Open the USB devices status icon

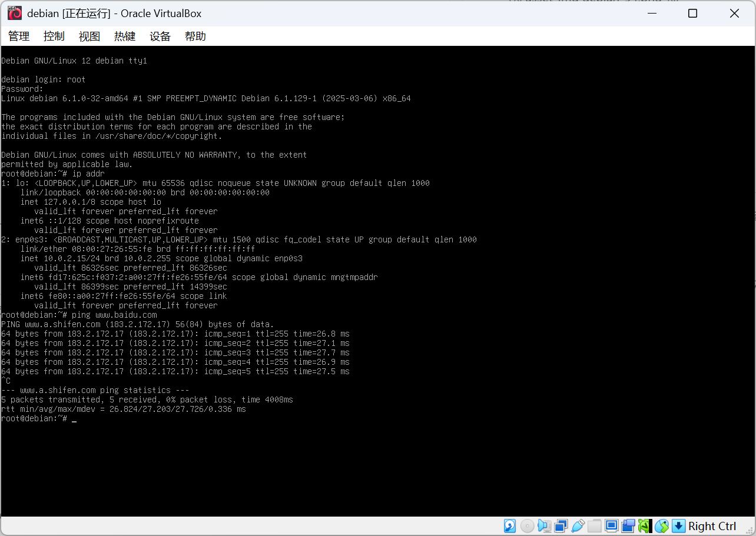[x=578, y=526]
